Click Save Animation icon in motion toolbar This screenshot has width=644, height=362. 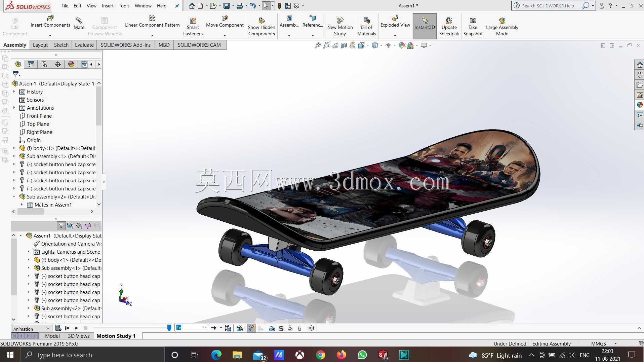pos(228,328)
